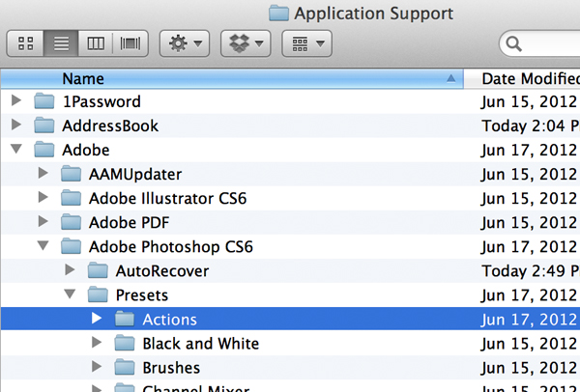Select the Adobe Photoshop CS6 name
Screen dimensions: 580x392
point(171,247)
